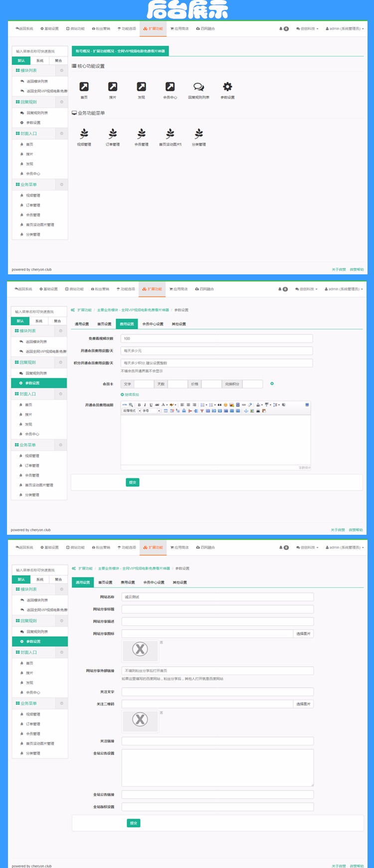Open the large 首页 icon under 核心功能设置

[x=84, y=87]
